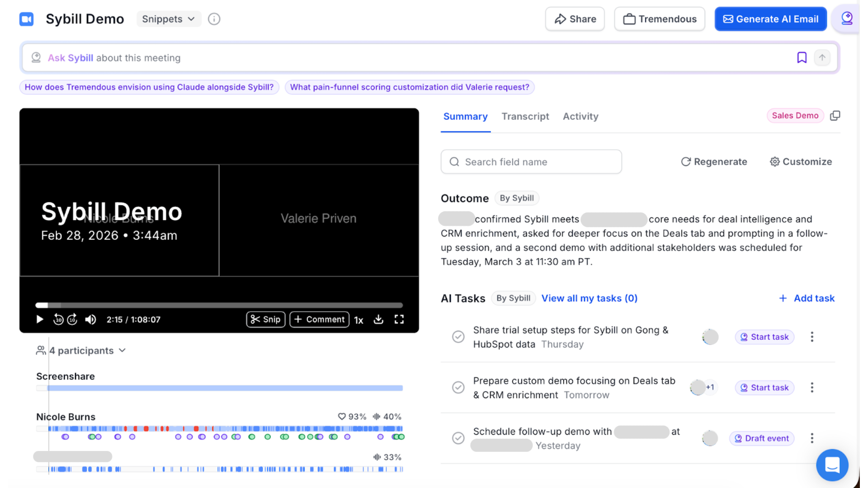The image size is (868, 488).
Task: Open Customize settings
Action: [801, 162]
